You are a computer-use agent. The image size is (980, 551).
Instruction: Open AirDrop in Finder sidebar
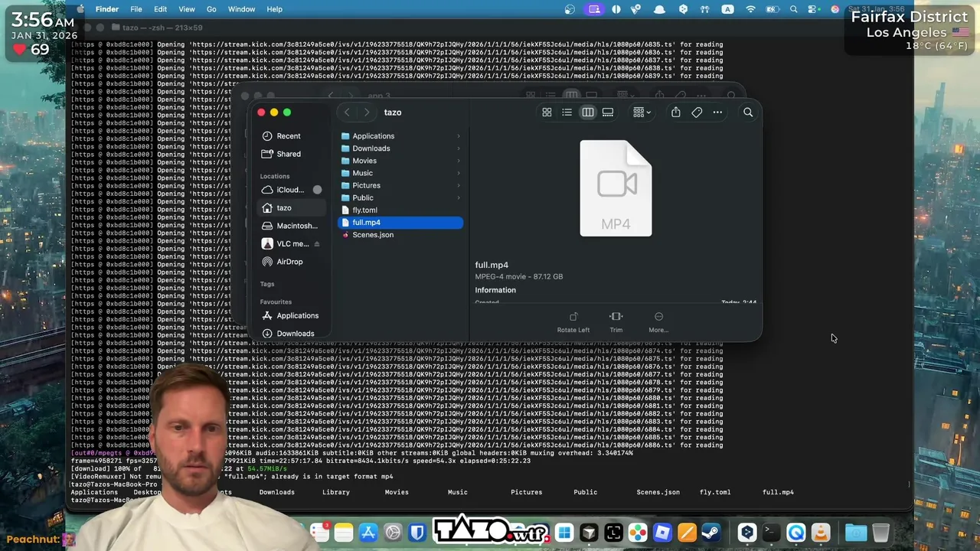[289, 262]
